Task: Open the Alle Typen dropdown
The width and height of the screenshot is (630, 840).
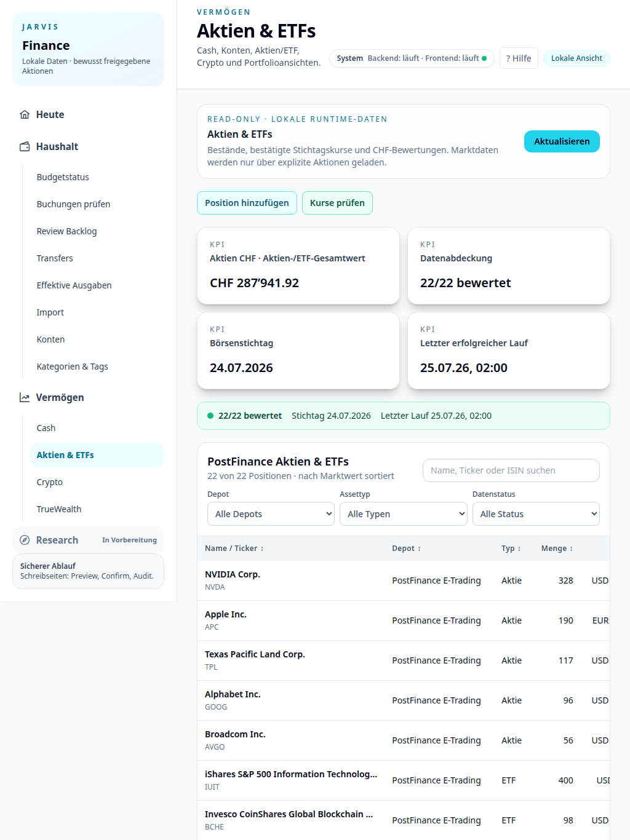Action: tap(403, 514)
